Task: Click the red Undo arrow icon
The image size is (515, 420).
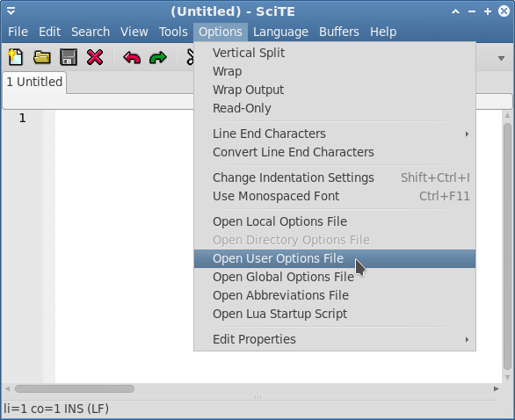Action: point(132,58)
